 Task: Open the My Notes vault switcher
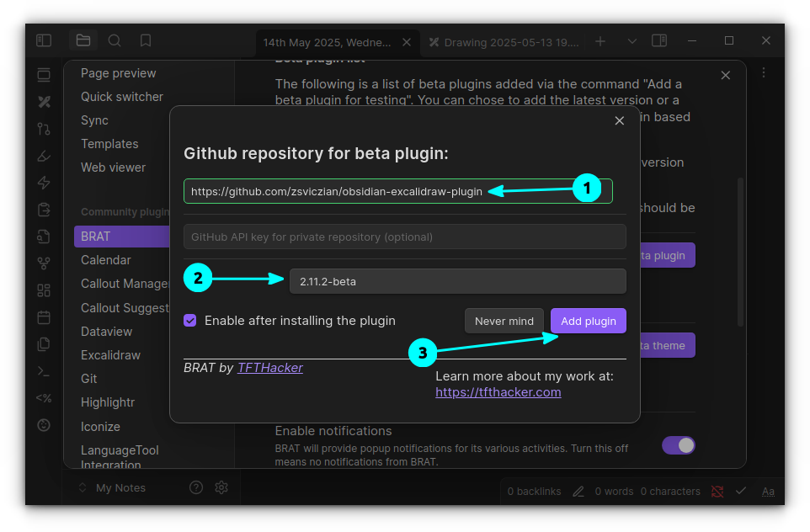coord(111,487)
